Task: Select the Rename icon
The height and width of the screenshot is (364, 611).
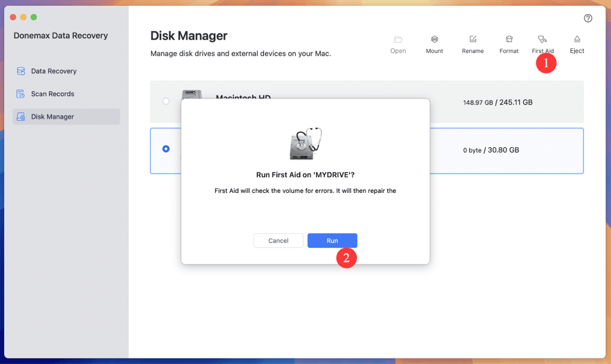Action: point(472,43)
